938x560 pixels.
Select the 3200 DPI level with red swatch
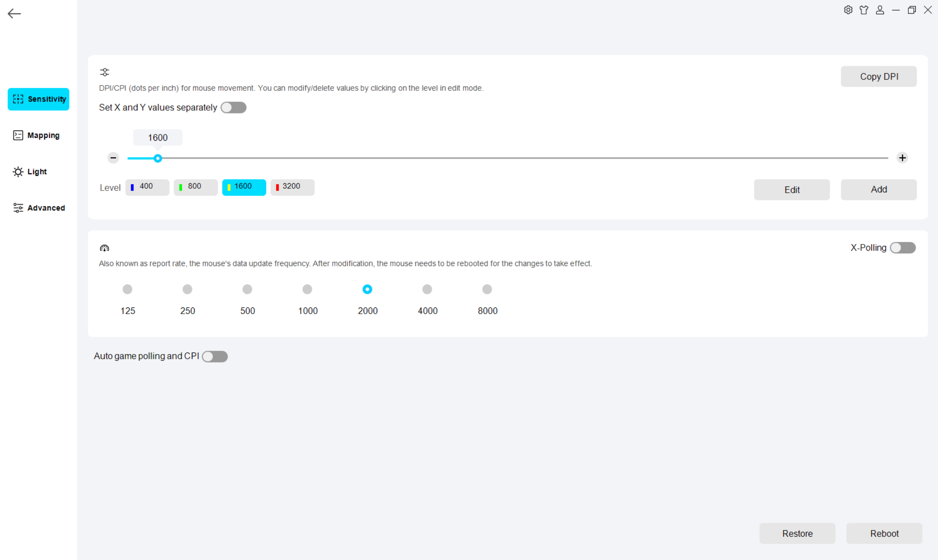pyautogui.click(x=292, y=187)
